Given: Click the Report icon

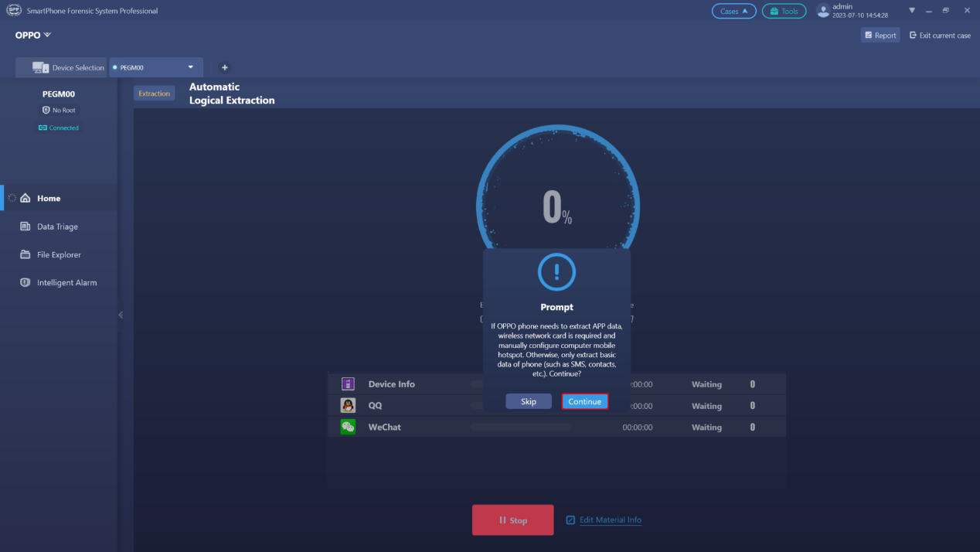Looking at the screenshot, I should click(x=869, y=35).
